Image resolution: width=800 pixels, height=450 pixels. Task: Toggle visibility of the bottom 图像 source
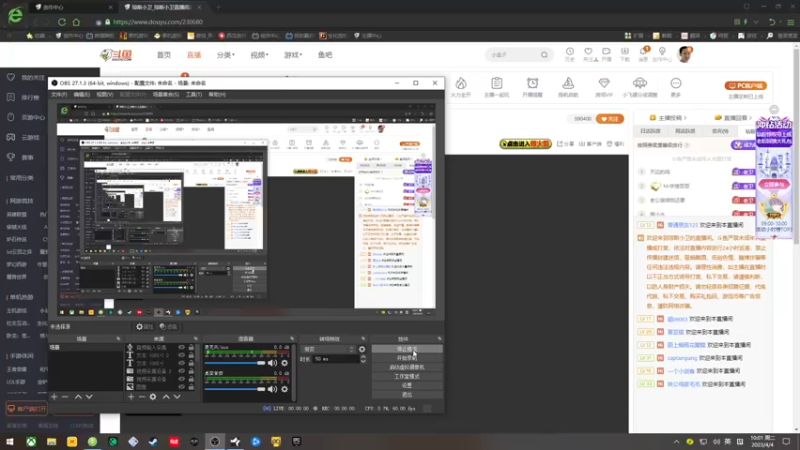(181, 387)
